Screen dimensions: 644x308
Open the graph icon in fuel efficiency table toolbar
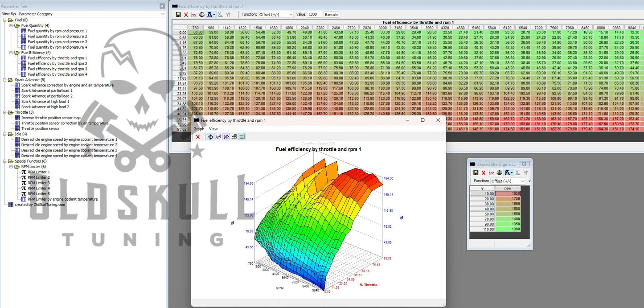[194, 15]
